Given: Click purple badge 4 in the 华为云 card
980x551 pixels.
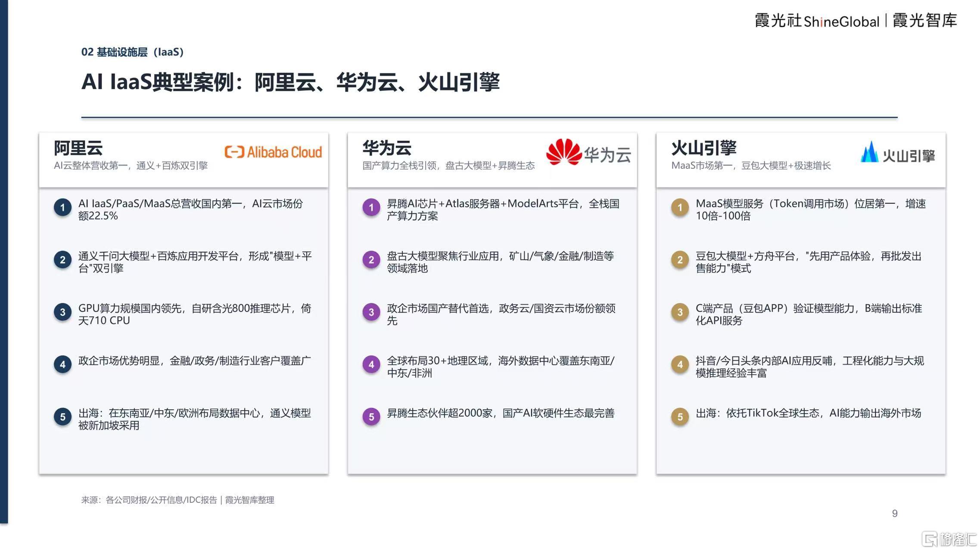Looking at the screenshot, I should pyautogui.click(x=371, y=365).
